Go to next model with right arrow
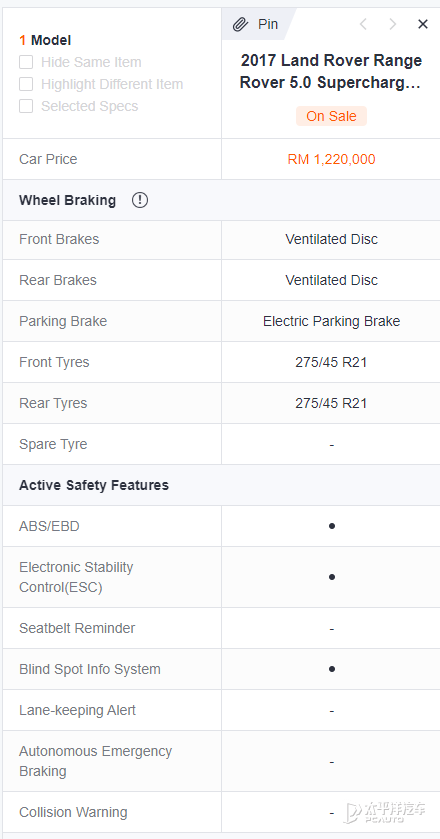The height and width of the screenshot is (839, 440). [x=393, y=24]
